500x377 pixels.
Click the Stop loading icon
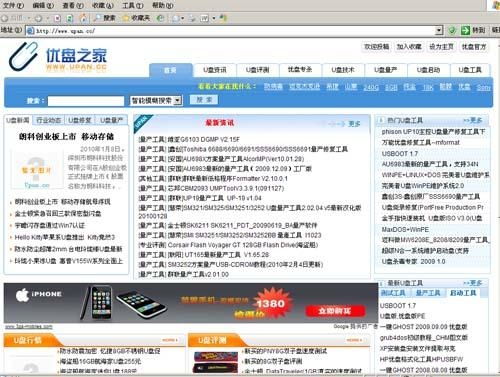57,18
